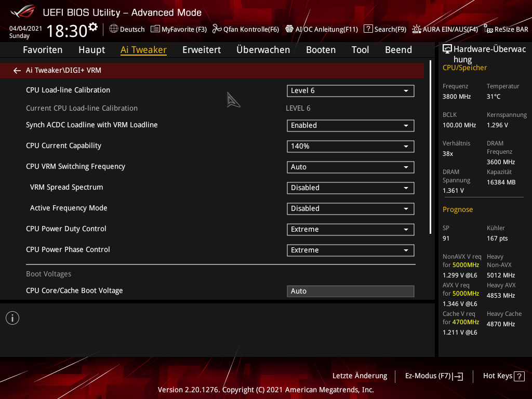532x399 pixels.
Task: Click Deutsch language button
Action: (x=127, y=29)
